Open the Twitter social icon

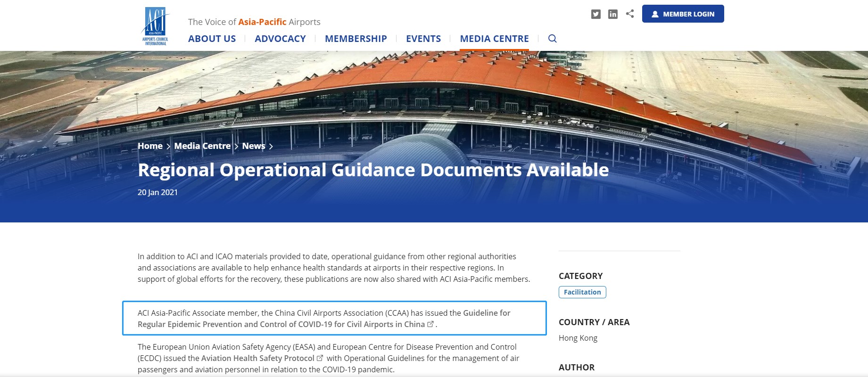point(596,14)
